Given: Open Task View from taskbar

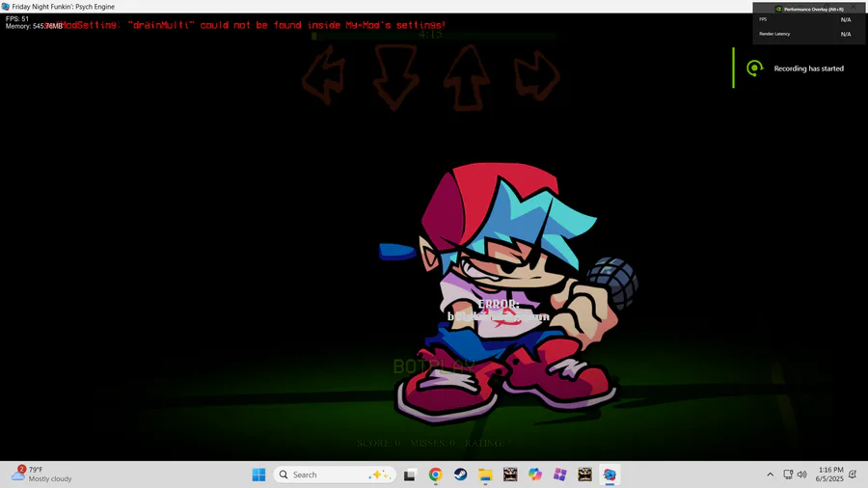Looking at the screenshot, I should 410,474.
